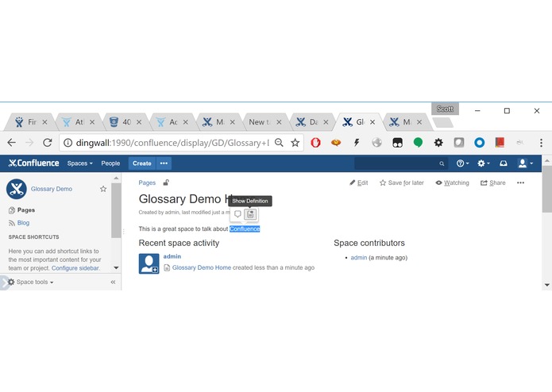
Task: Click the Show Definition icon in the popup
Action: [x=250, y=214]
